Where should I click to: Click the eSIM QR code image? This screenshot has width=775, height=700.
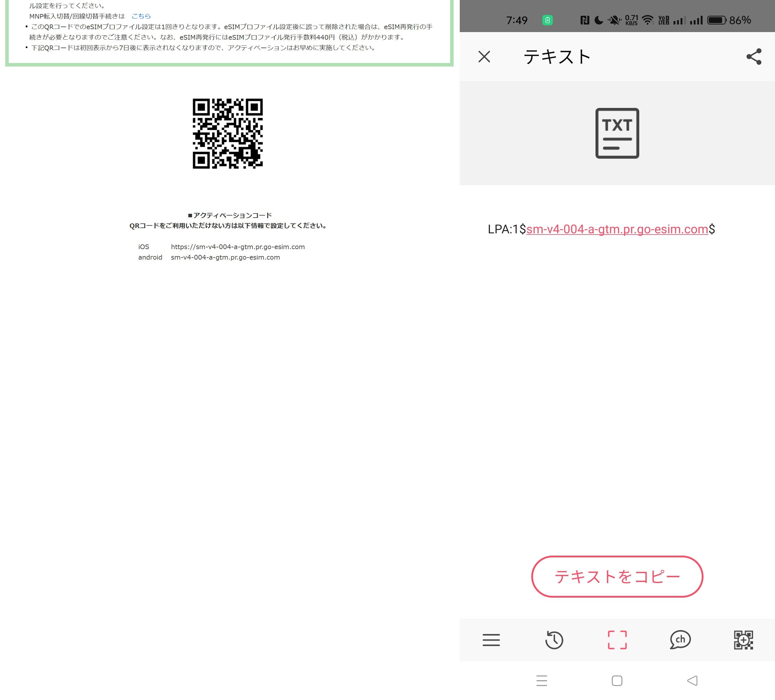tap(228, 133)
